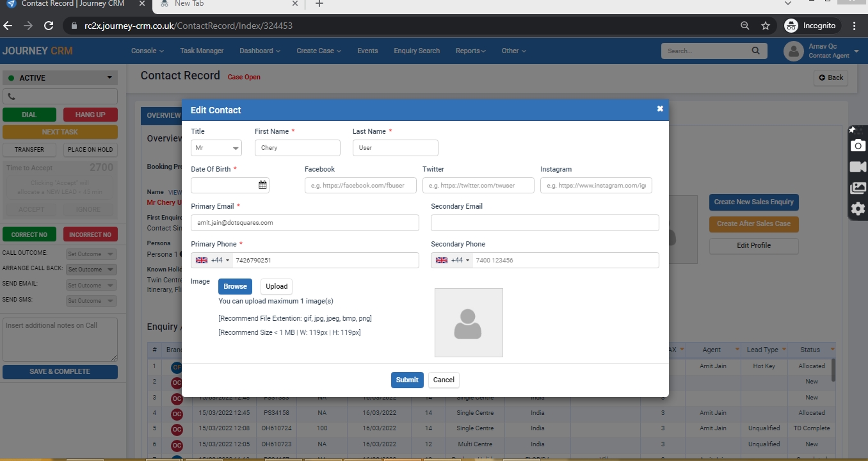Image resolution: width=868 pixels, height=461 pixels.
Task: Open the Dashboard menu
Action: (260, 51)
